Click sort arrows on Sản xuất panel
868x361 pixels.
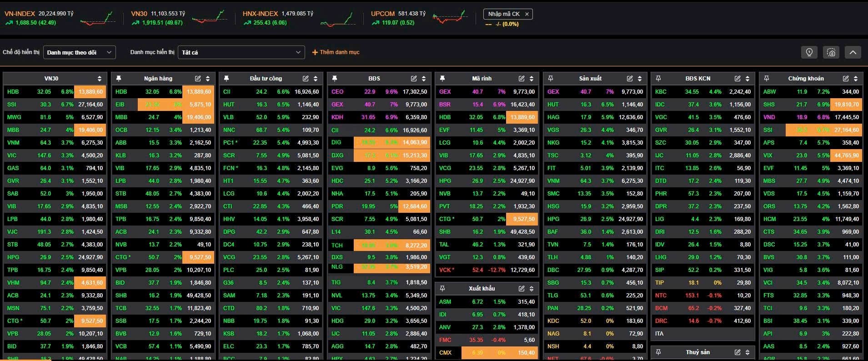click(640, 79)
